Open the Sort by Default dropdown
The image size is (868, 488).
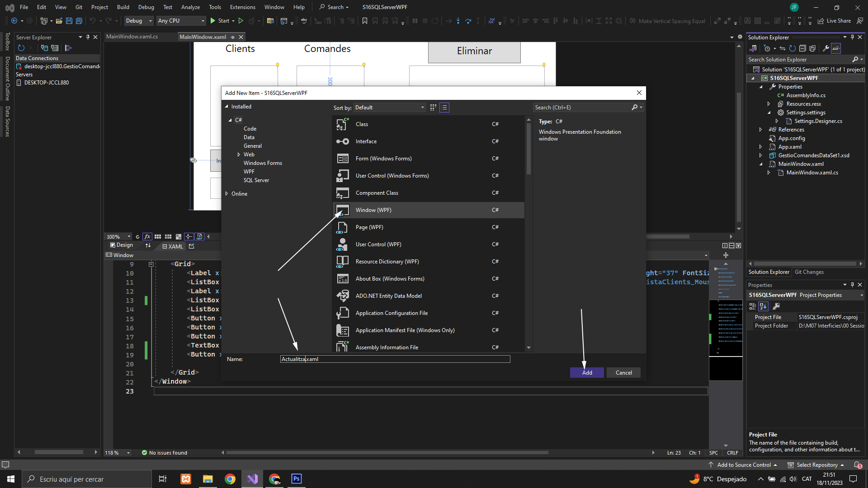tap(389, 108)
